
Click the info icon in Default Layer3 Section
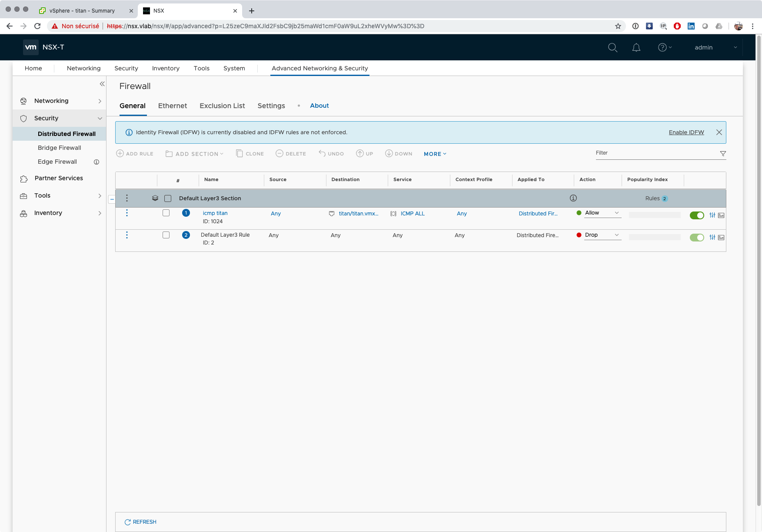pos(573,198)
